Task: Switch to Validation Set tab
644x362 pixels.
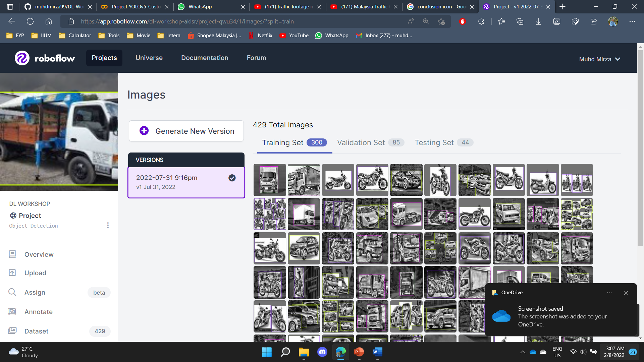Action: coord(370,143)
